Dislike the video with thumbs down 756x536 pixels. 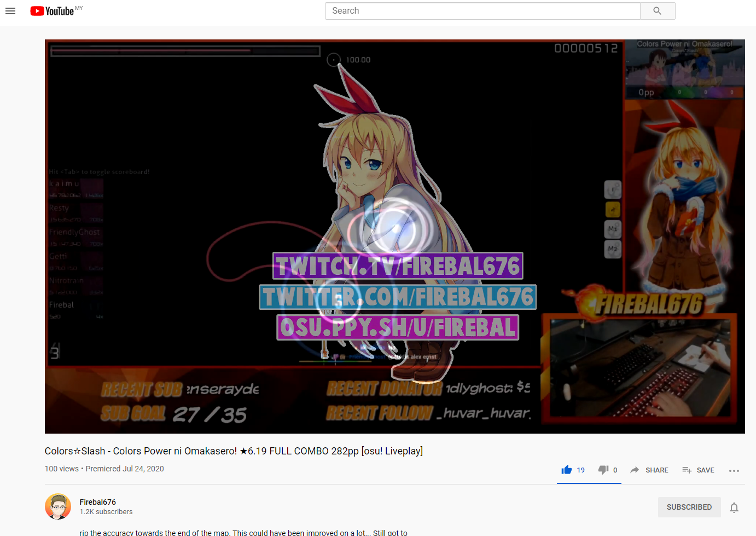pyautogui.click(x=603, y=470)
